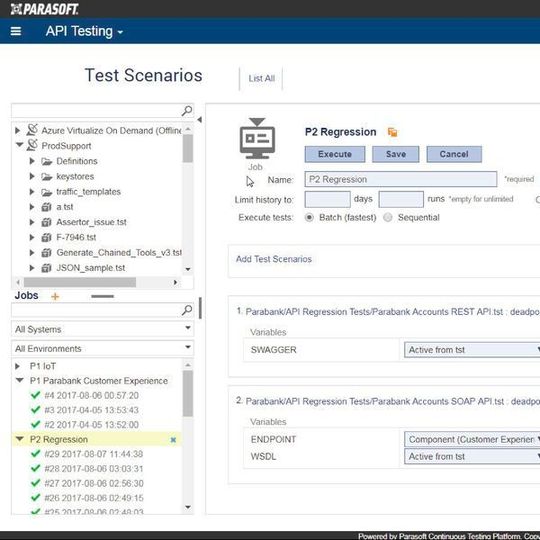This screenshot has width=540, height=540.
Task: Delete P2 Regression job with x icon
Action: (x=174, y=440)
